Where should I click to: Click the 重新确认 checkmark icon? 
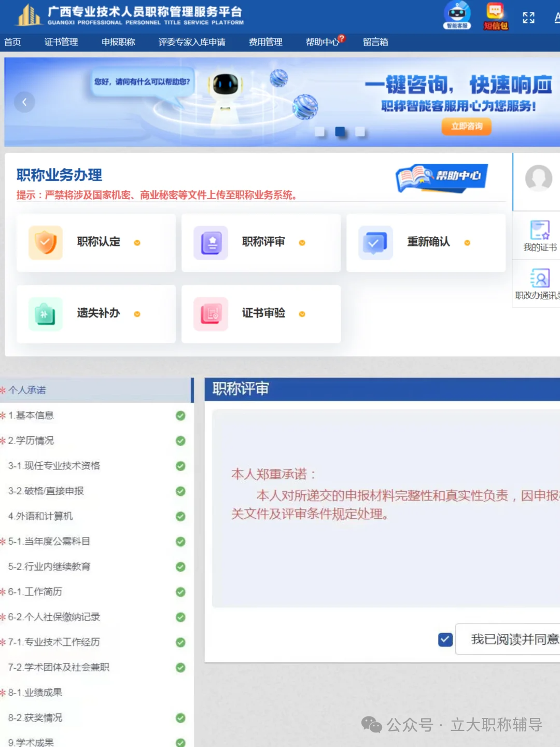tap(375, 242)
